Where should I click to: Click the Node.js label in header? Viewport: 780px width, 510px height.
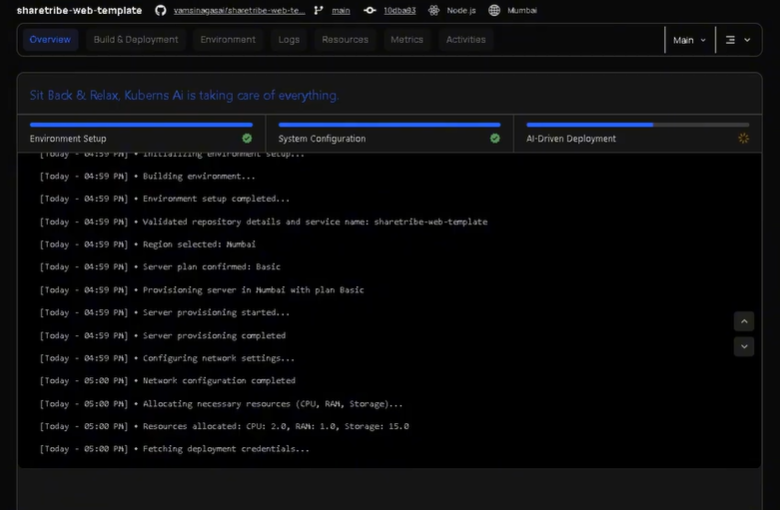point(461,10)
